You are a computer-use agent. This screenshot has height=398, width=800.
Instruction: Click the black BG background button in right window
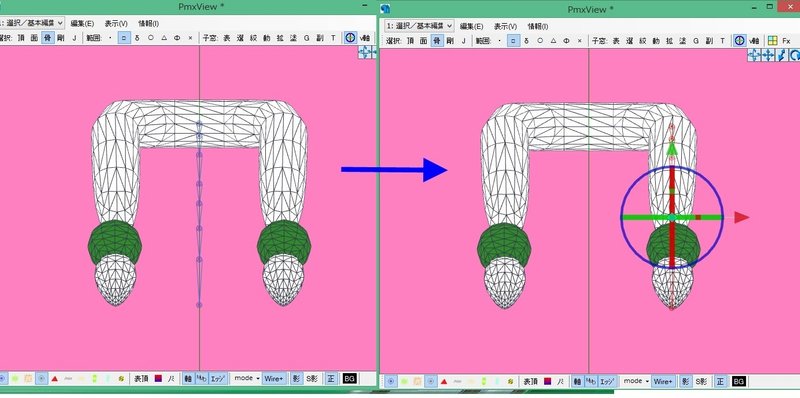pos(739,381)
